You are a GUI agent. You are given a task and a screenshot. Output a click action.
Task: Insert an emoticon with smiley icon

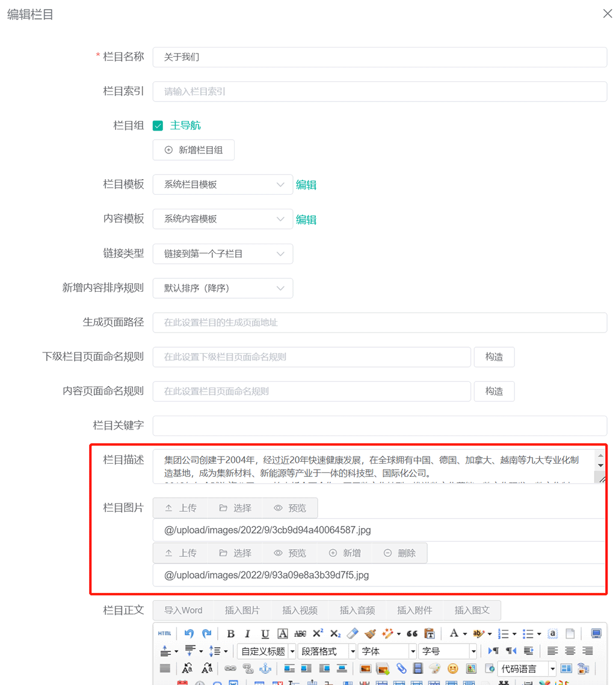click(x=452, y=668)
